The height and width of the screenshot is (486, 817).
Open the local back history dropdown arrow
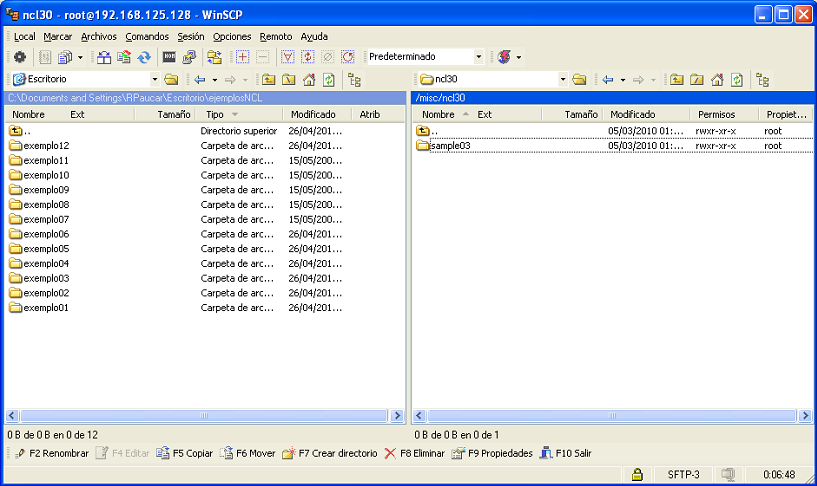point(214,80)
